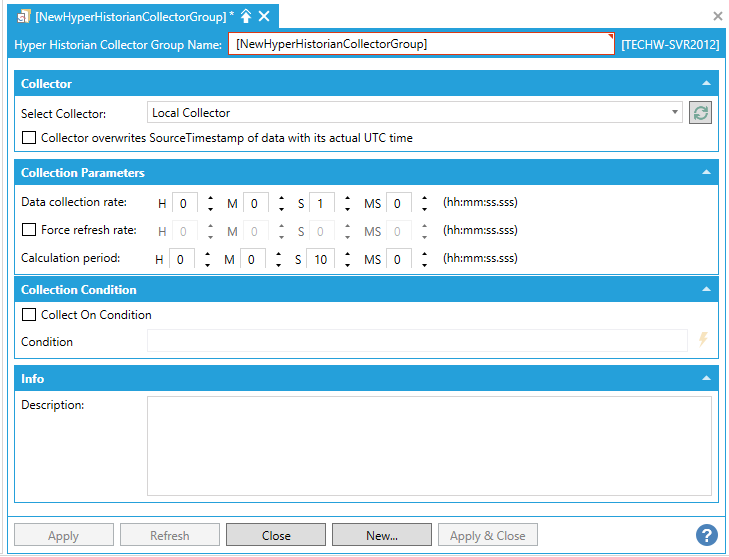Collapse the Info section

pyautogui.click(x=707, y=379)
